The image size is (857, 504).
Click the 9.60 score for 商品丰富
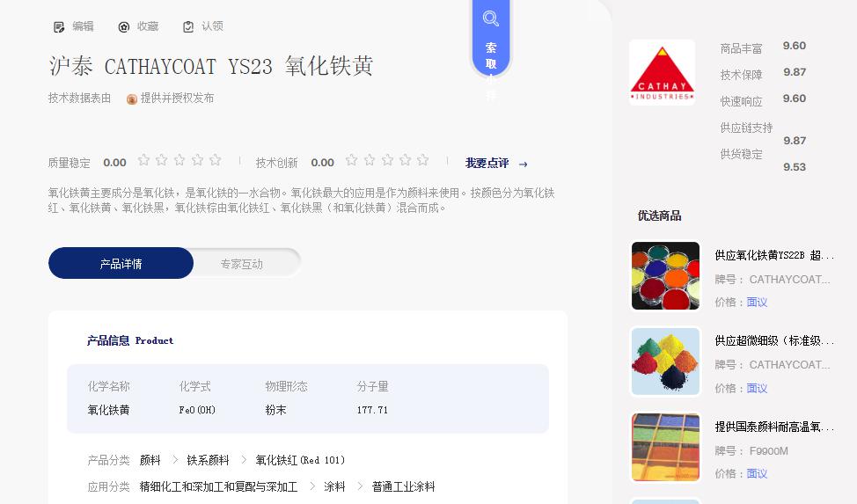795,46
